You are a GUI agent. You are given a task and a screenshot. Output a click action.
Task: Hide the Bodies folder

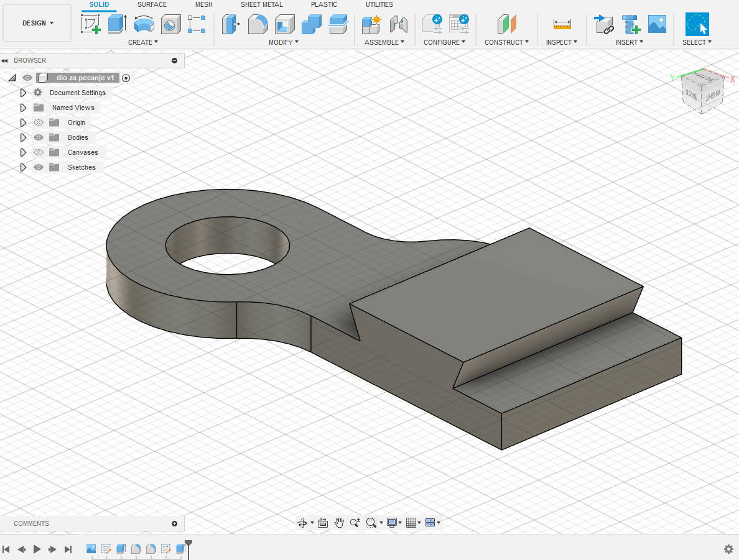(x=39, y=137)
